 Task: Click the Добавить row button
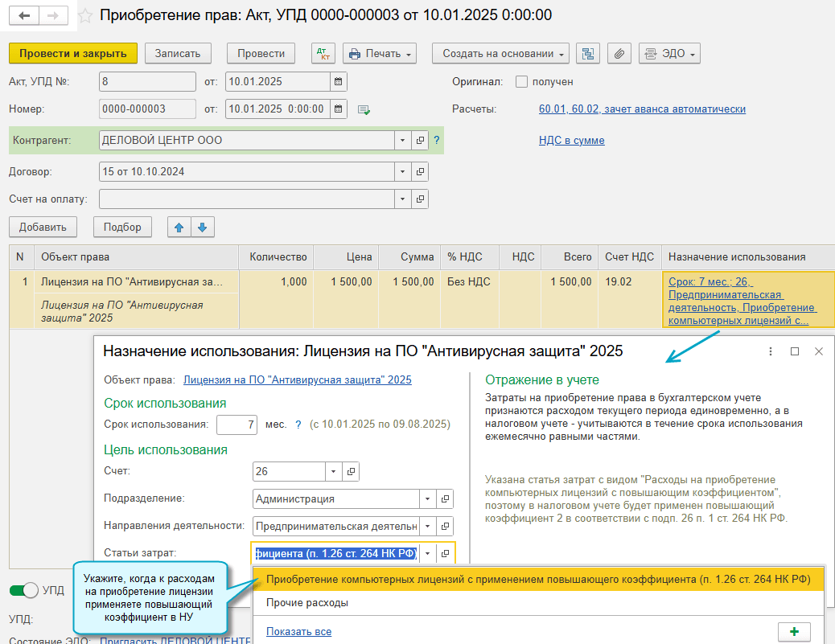pos(43,228)
